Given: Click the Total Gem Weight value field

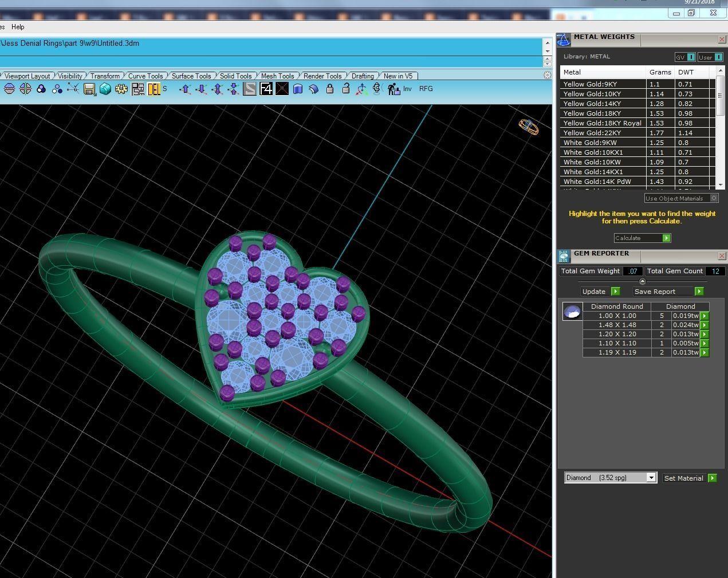Looking at the screenshot, I should coord(633,272).
